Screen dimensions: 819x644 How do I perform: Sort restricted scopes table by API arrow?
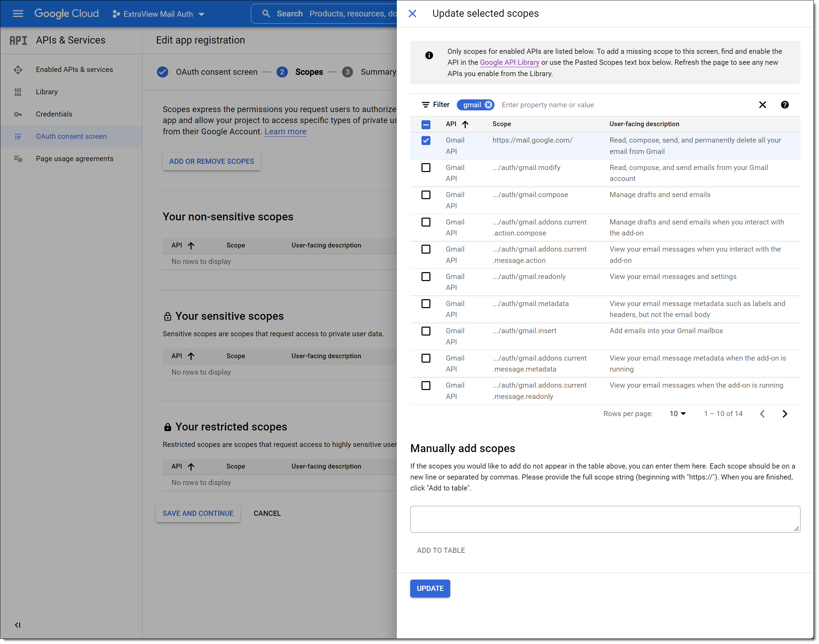coord(191,466)
